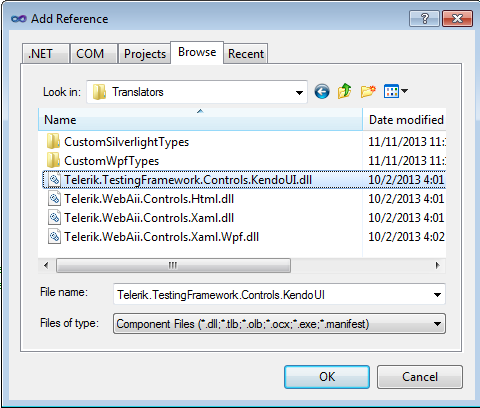This screenshot has height=408, width=480.
Task: Select CustomWpfTypes folder name
Action: [112, 161]
